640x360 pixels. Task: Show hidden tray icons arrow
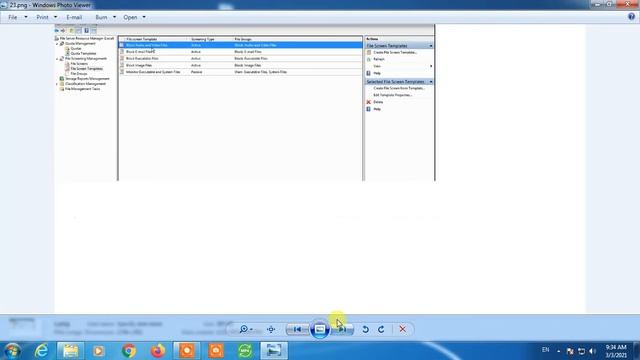click(558, 351)
